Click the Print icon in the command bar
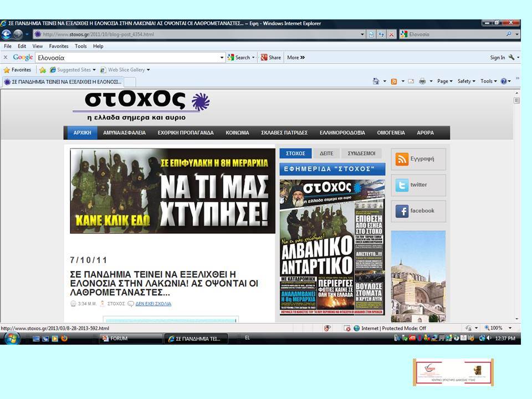The width and height of the screenshot is (532, 399). [x=422, y=81]
